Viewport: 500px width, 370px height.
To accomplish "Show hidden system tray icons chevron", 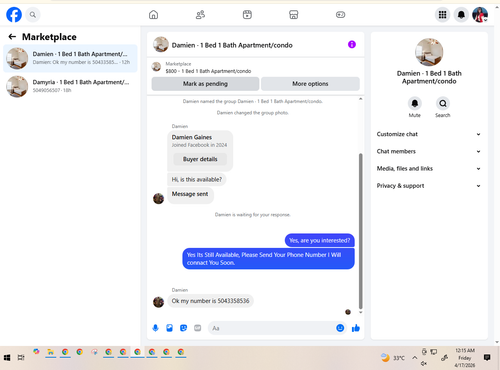I will (x=414, y=358).
